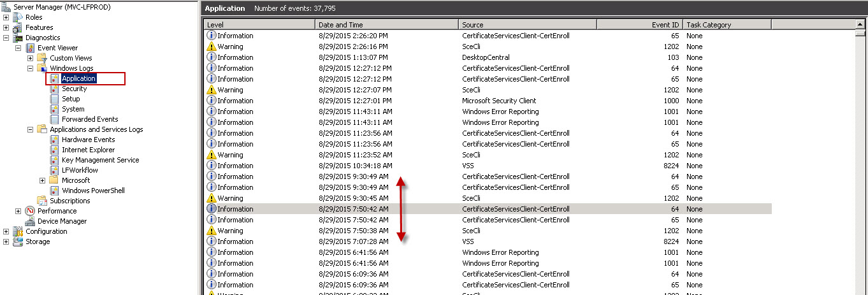Select the LFWorkflow log

tap(80, 170)
